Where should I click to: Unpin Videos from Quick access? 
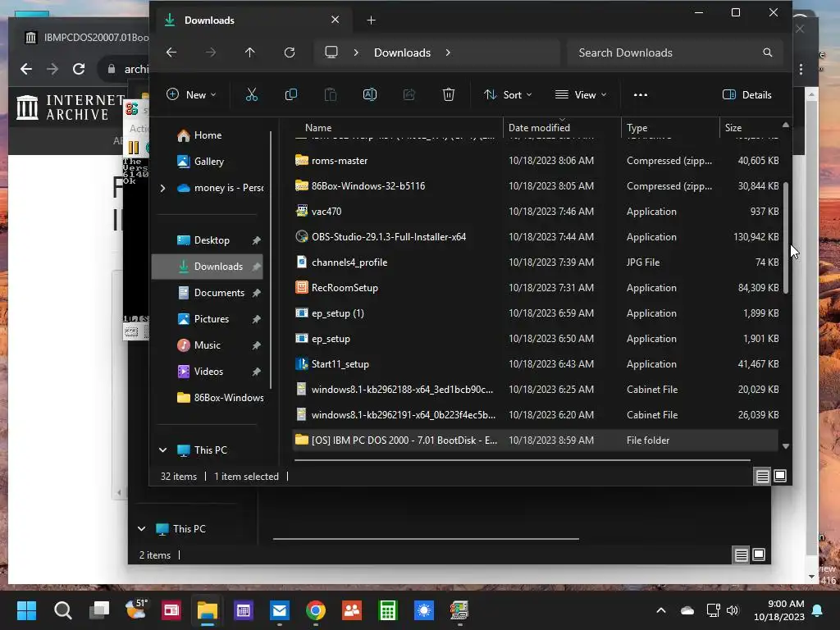257,372
